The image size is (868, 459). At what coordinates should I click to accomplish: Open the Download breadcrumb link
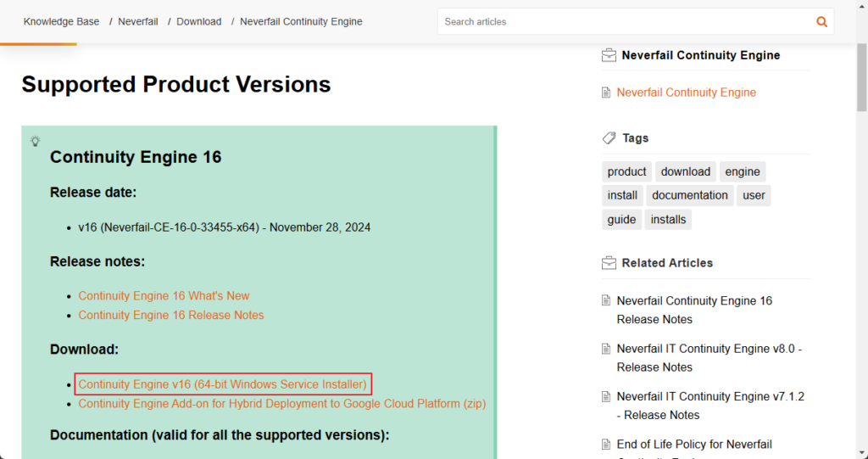click(198, 21)
